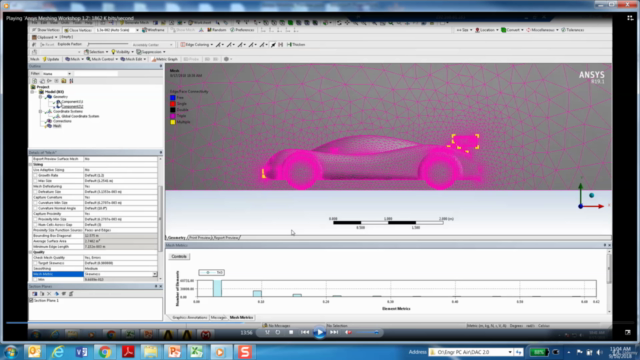The image size is (640, 360).
Task: Click the Details panel scrollbar
Action: pos(160,218)
